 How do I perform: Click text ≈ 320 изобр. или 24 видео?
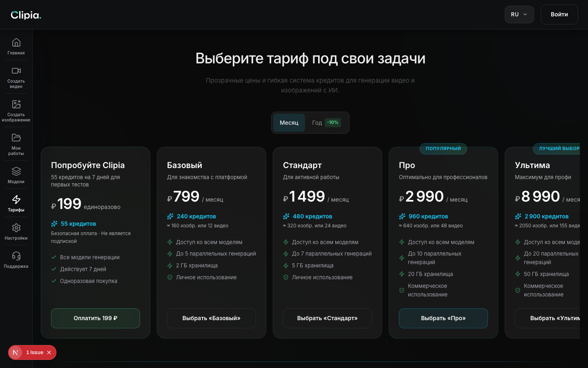click(315, 226)
